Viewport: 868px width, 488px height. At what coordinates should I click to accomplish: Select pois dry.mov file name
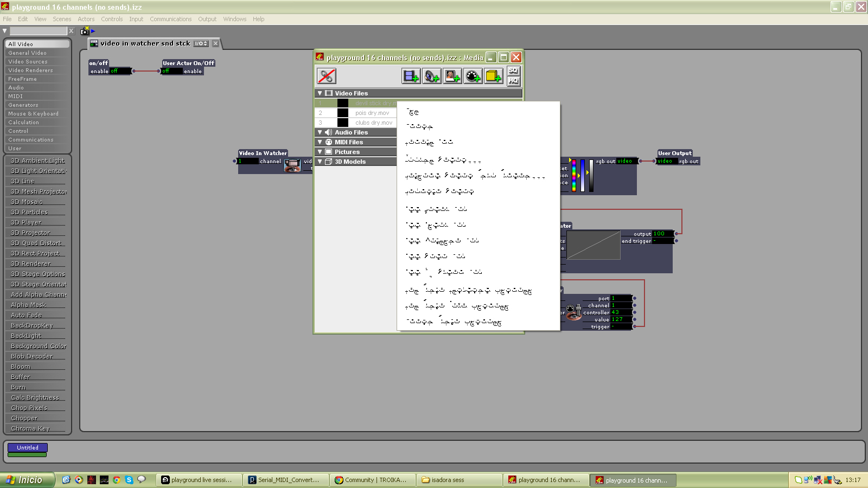(372, 113)
